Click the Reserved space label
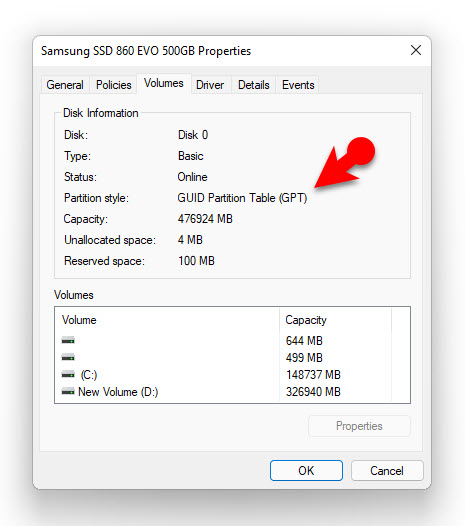Viewport: 465px width, 526px height. coord(104,261)
